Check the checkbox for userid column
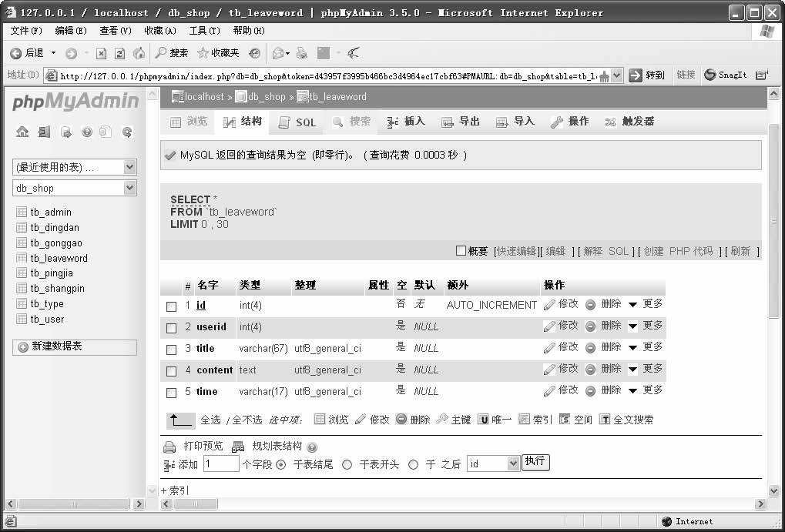This screenshot has height=532, width=785. (171, 328)
